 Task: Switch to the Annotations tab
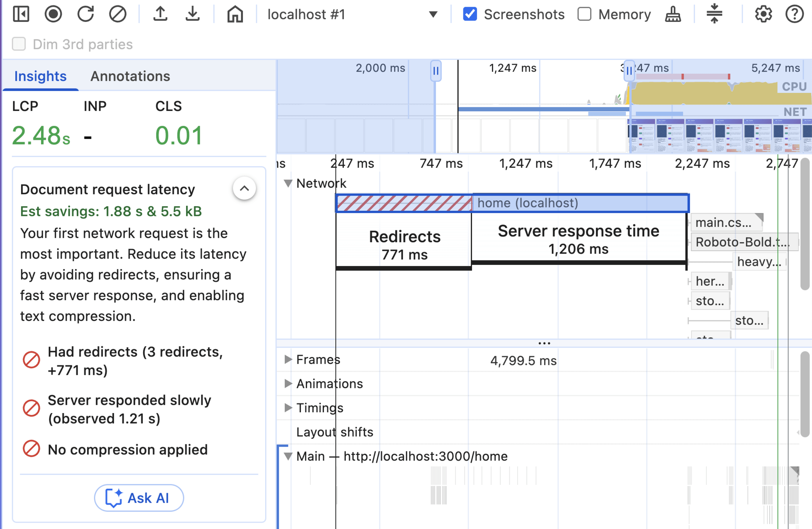pos(130,76)
